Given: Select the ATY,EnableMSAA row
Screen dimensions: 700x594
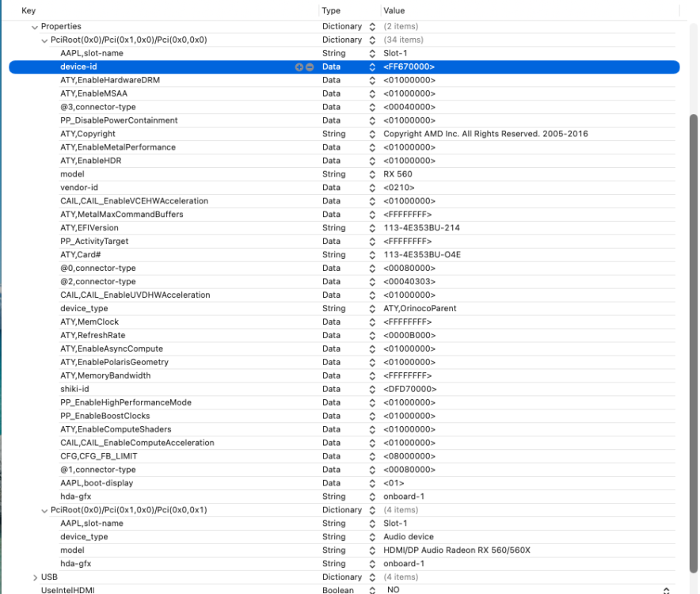Looking at the screenshot, I should click(x=342, y=93).
